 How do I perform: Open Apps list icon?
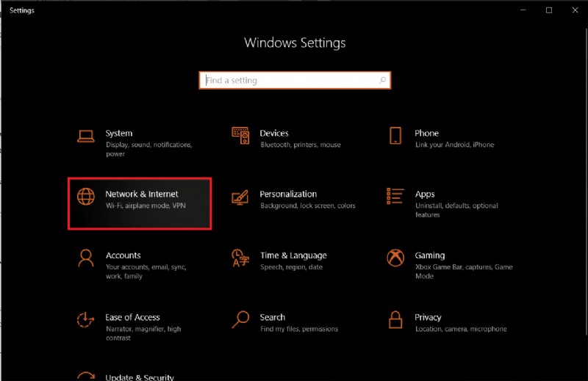395,197
